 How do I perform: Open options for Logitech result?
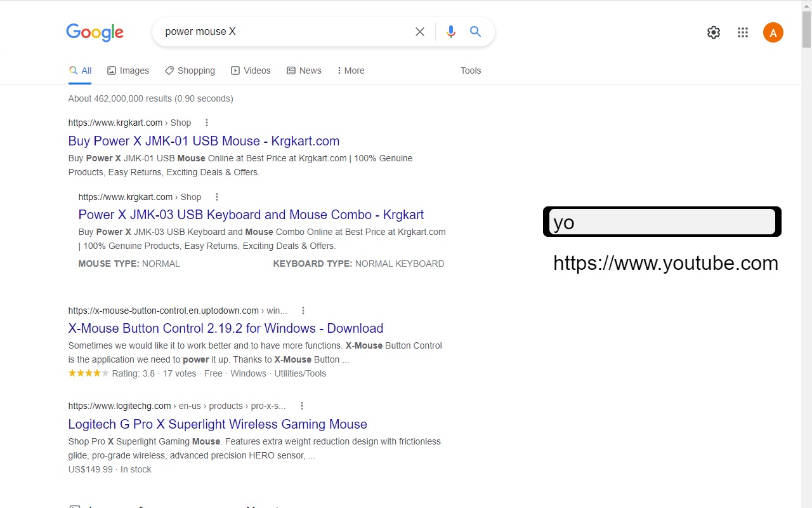[302, 406]
